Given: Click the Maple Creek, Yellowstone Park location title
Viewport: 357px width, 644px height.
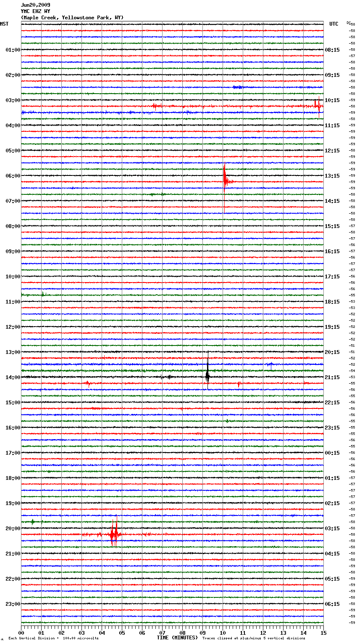Looking at the screenshot, I should 72,18.
